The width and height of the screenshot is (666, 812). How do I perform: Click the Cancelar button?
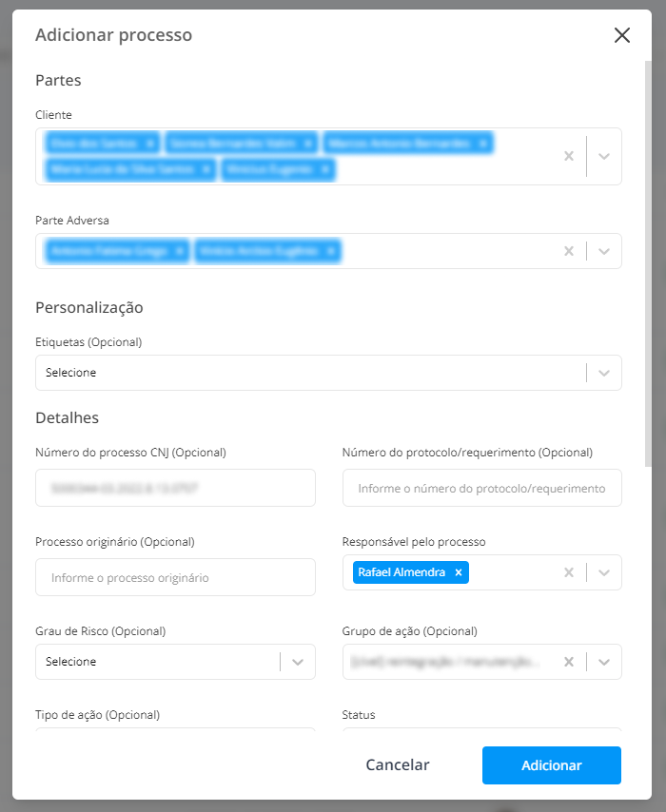(398, 764)
